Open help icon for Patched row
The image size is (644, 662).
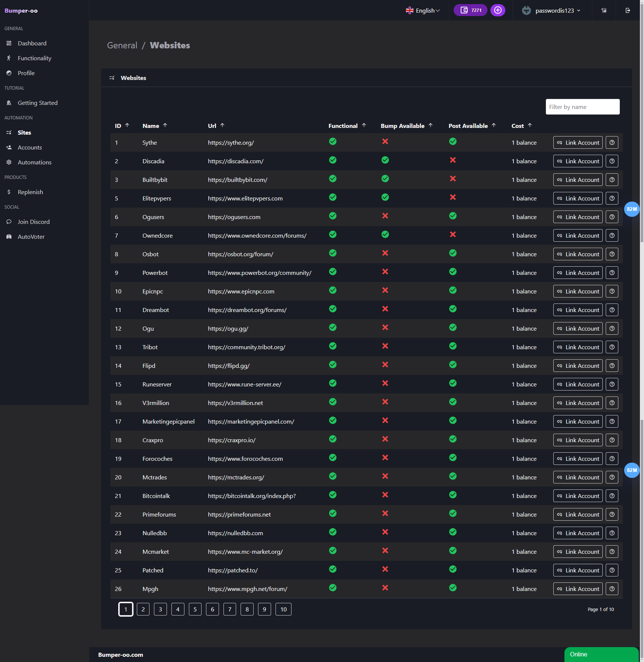click(612, 570)
